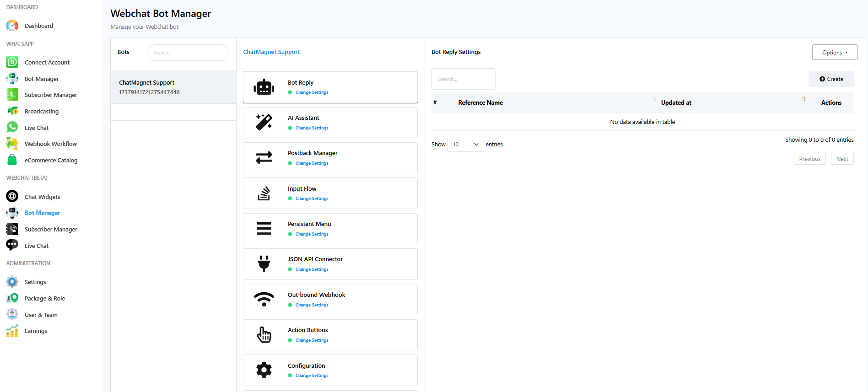Click Change Settings under Persistent Menu

coord(312,234)
